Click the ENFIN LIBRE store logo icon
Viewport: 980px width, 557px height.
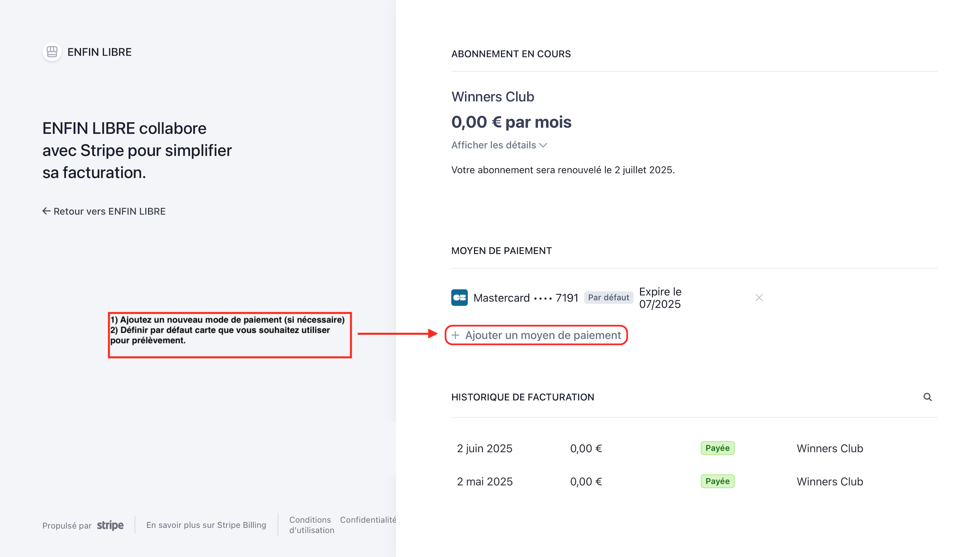[x=52, y=52]
